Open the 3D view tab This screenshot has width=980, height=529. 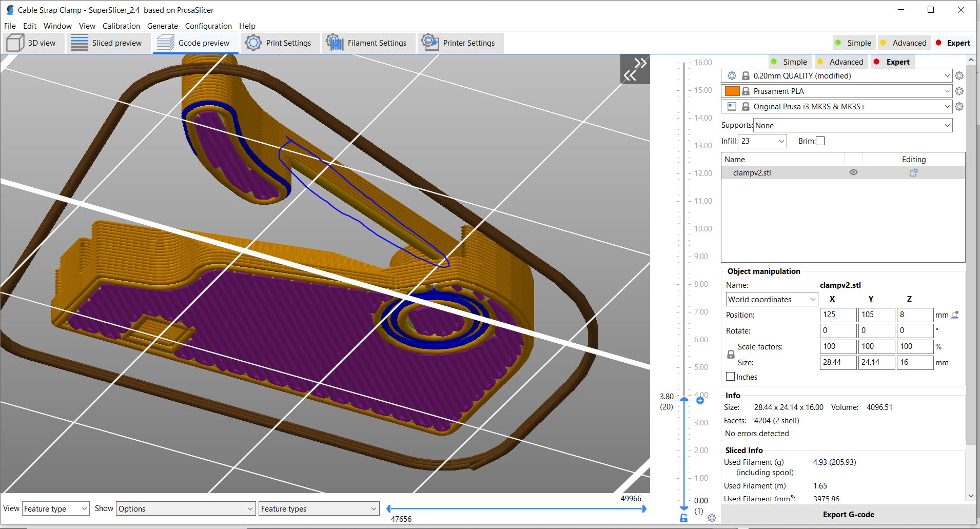point(33,43)
